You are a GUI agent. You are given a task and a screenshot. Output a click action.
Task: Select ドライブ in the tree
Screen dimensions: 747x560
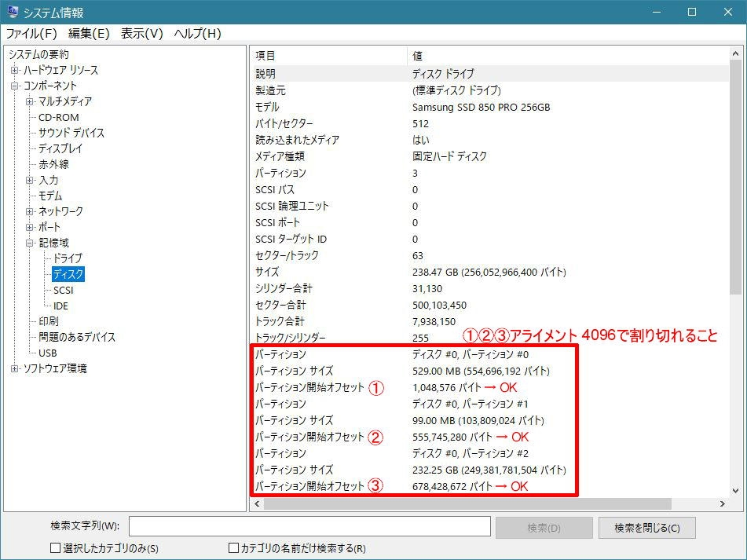(x=68, y=258)
